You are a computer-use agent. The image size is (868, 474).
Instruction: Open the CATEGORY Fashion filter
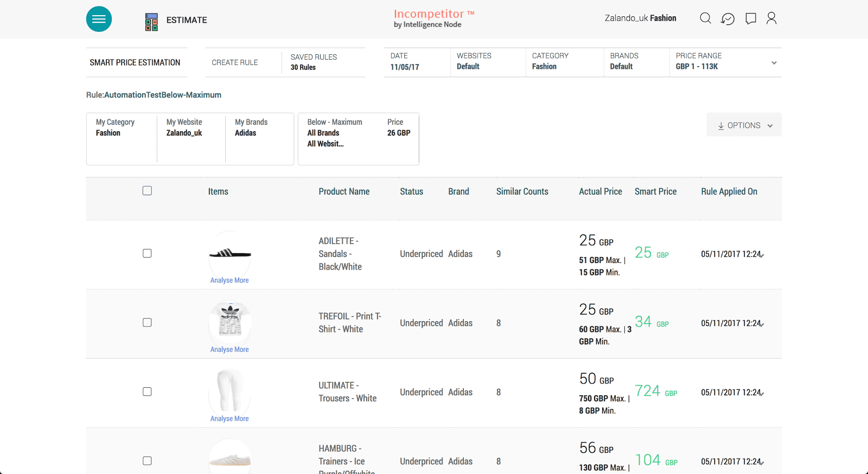click(564, 62)
